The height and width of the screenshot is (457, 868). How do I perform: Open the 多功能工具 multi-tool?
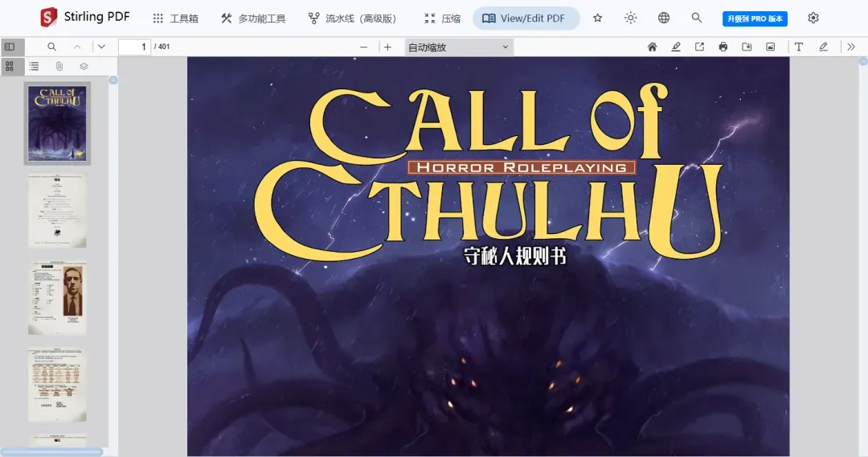click(x=253, y=19)
